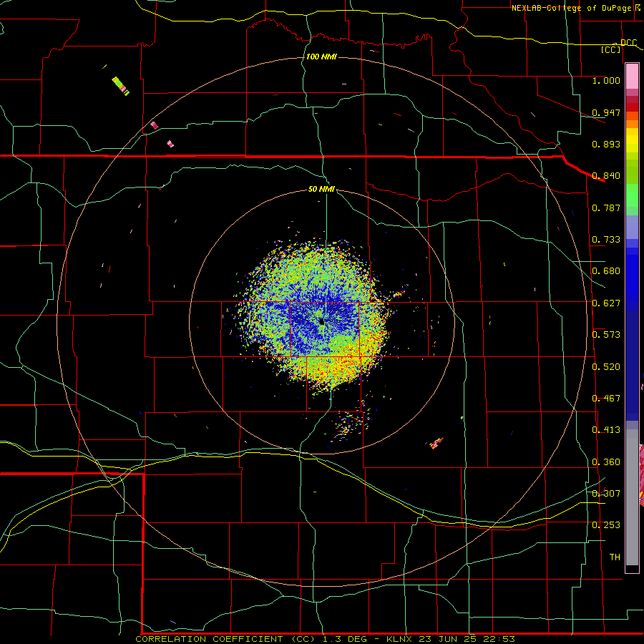Click the 0.627 scale value

606,303
